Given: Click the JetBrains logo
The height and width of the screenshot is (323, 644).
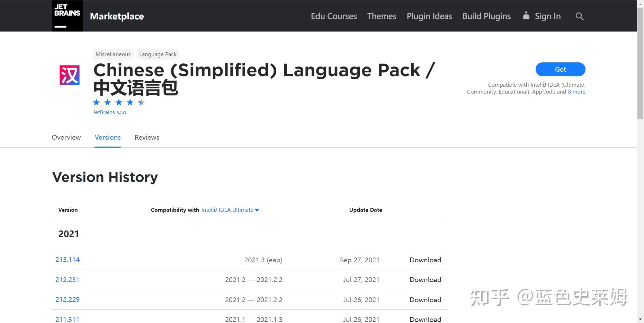Looking at the screenshot, I should coord(68,16).
